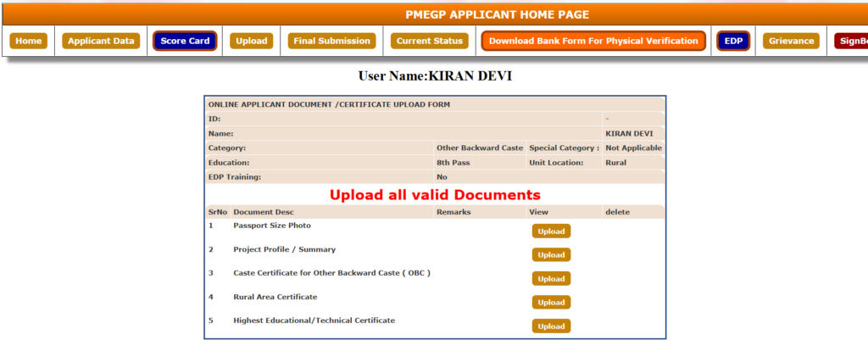Click the form title 'ONLINE APPLICANT DOCUMENT /CERTIFICATE UPLOAD FORM'

(x=329, y=104)
